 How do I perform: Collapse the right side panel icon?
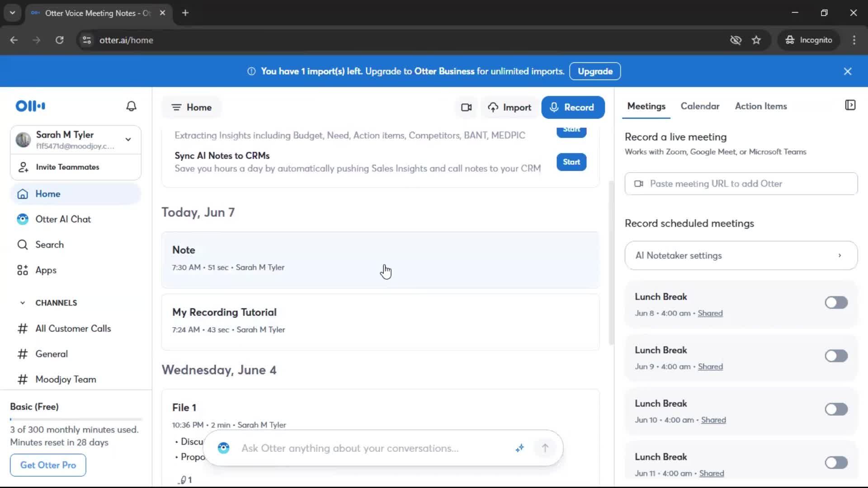[x=850, y=105]
